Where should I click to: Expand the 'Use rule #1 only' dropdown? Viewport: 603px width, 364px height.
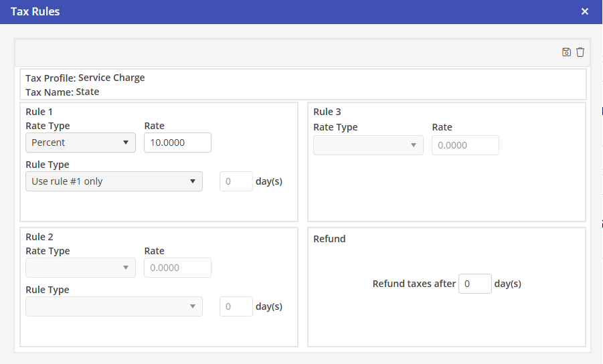pos(114,181)
